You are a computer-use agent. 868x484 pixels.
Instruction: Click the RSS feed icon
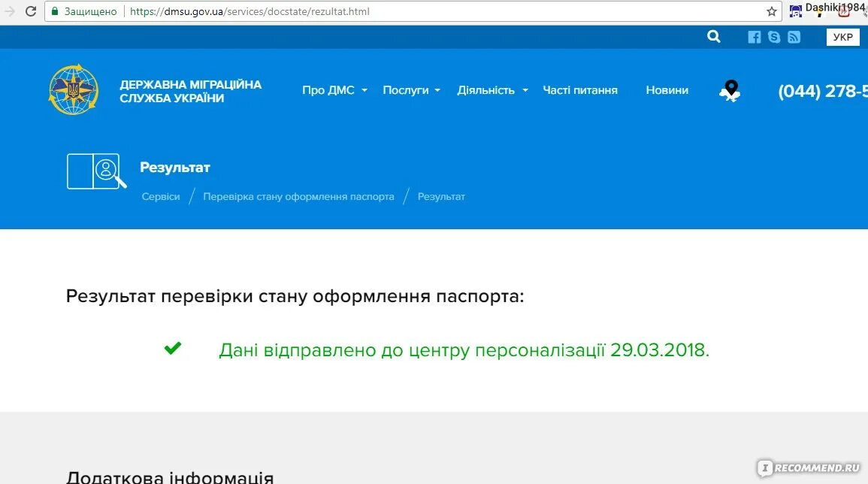click(794, 36)
